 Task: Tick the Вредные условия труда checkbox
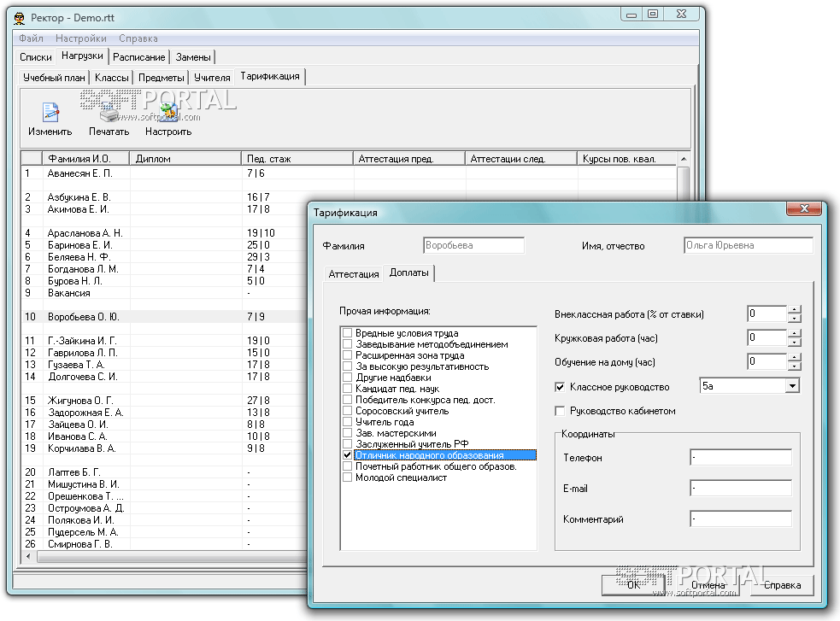point(347,333)
